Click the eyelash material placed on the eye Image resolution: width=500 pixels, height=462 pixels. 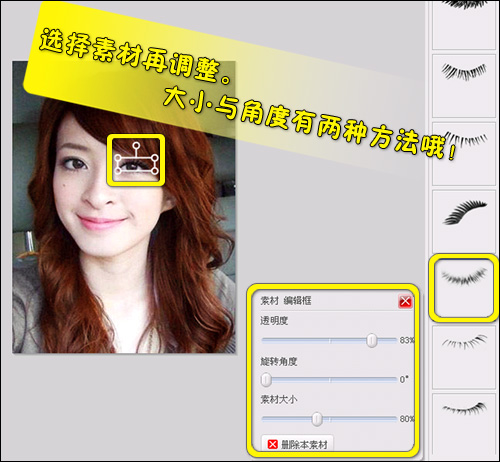[x=136, y=164]
